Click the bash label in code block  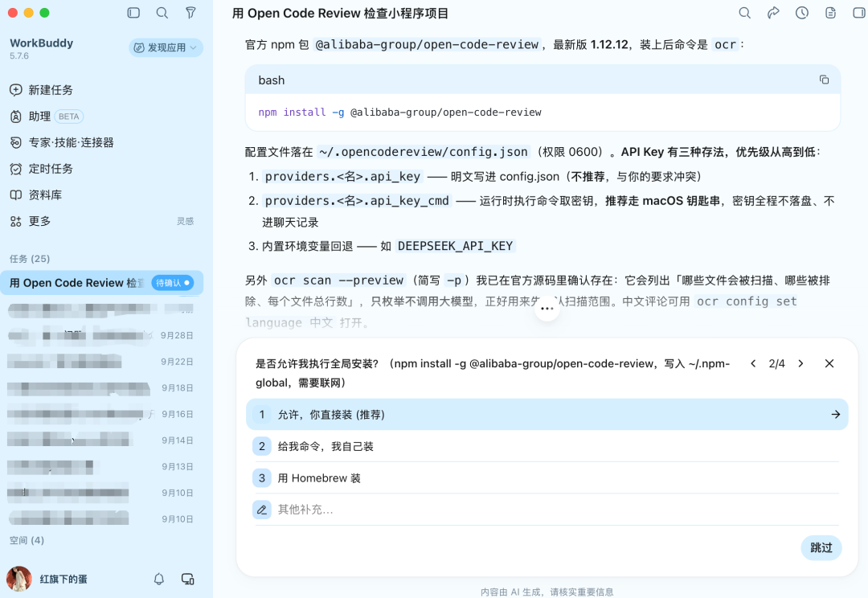point(272,80)
